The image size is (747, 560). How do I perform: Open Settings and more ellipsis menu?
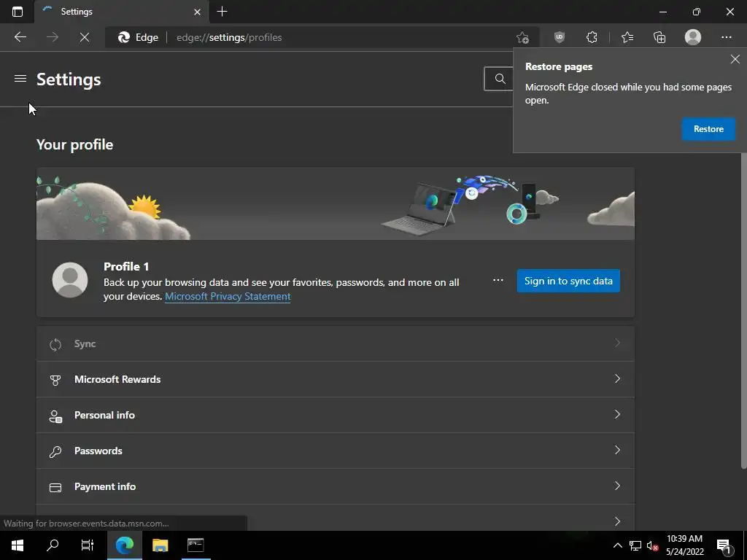[x=726, y=37]
